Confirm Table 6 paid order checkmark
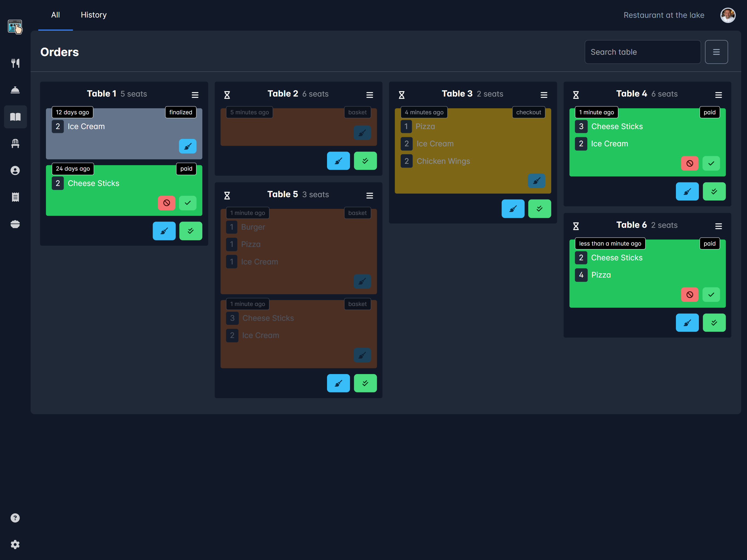Screen dimensions: 747x560 pos(711,295)
